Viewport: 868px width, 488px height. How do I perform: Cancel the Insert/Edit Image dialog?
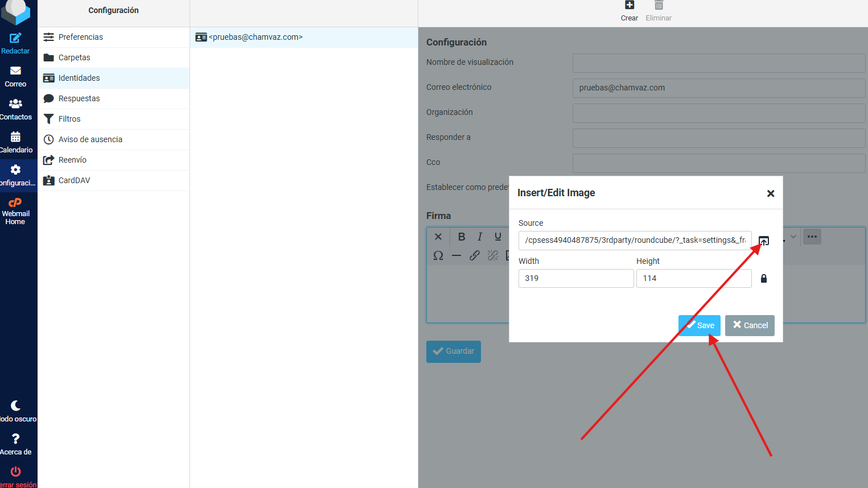tap(750, 325)
